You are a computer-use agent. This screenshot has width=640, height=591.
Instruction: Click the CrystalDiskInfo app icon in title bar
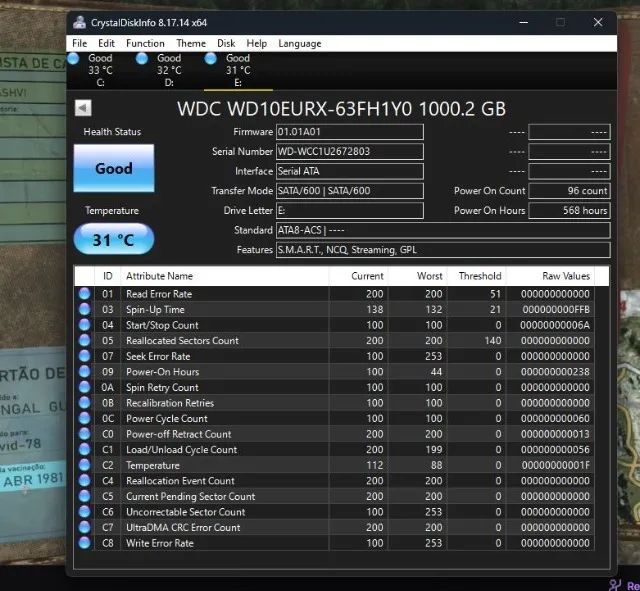coord(79,22)
